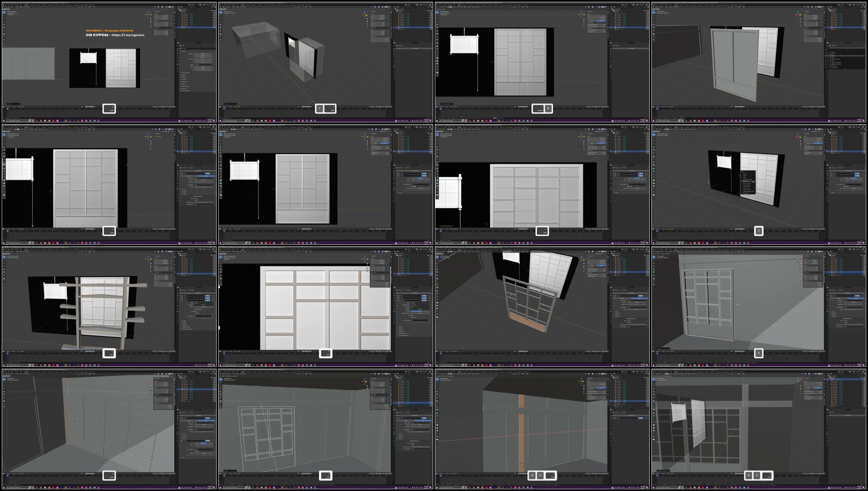
Task: Expand the Relations section in watermark frame properties
Action: pos(183,75)
